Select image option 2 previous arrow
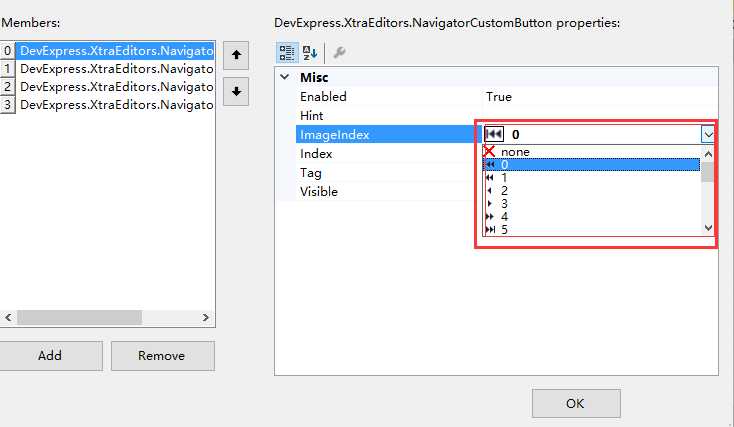734x427 pixels. click(591, 191)
